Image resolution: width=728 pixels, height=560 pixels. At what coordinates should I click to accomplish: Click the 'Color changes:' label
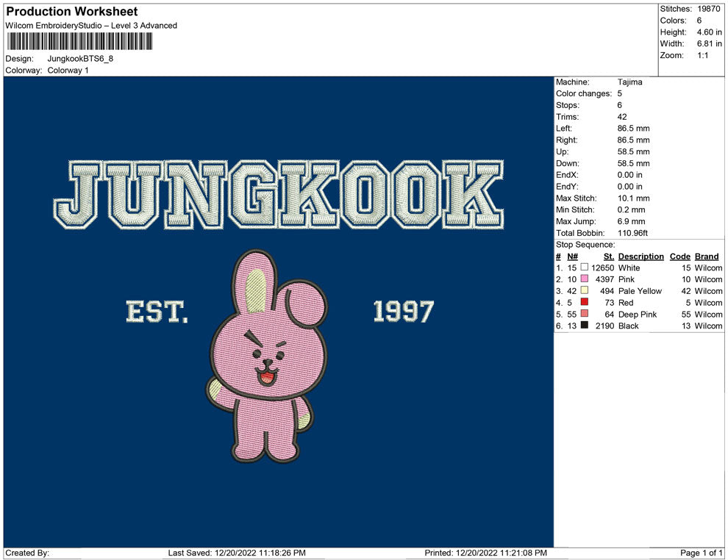(584, 94)
